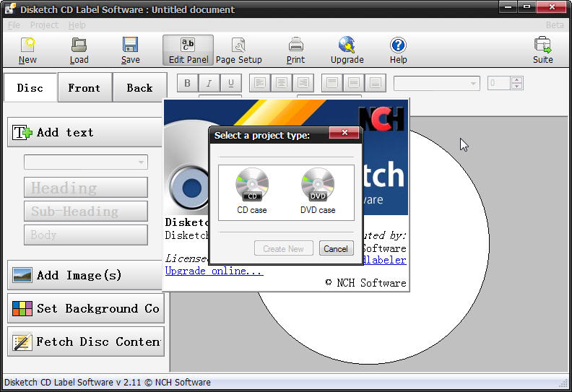572x392 pixels.
Task: Open the Upgrade globe icon
Action: 347,50
